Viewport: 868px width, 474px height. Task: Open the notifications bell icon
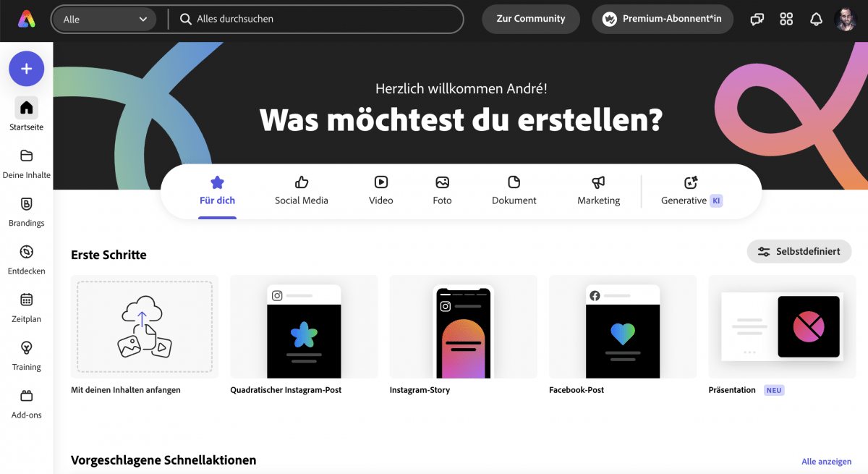tap(816, 20)
